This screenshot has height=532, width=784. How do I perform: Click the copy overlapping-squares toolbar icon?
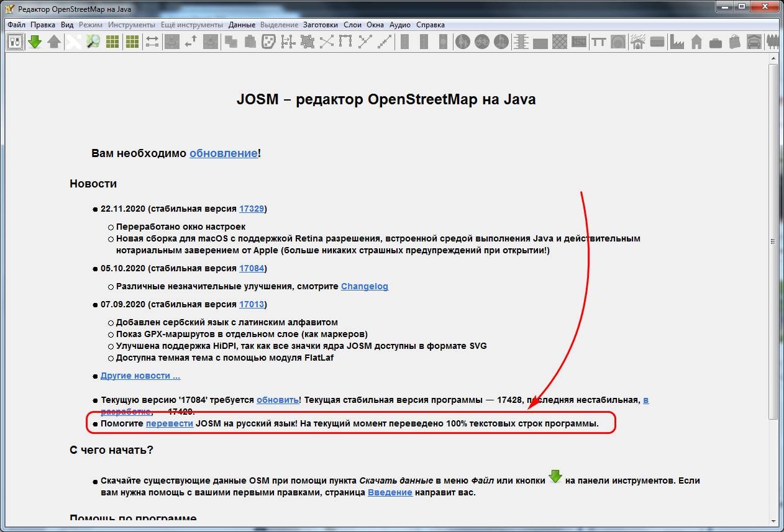(231, 42)
